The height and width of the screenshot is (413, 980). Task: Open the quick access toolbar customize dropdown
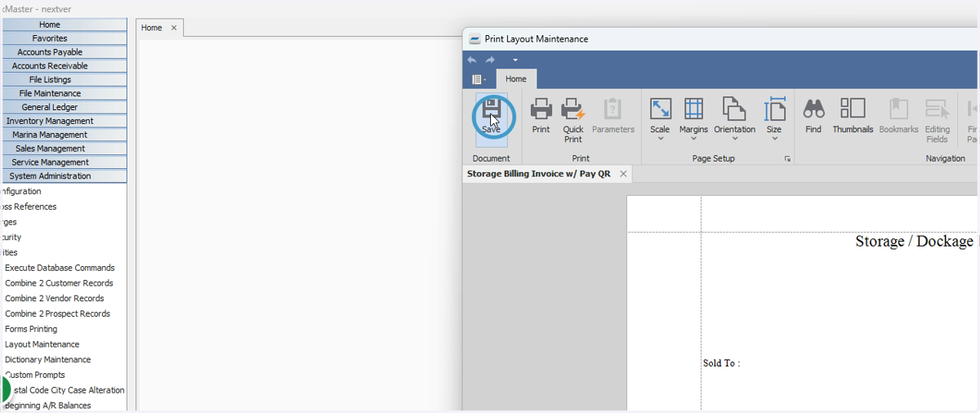[x=515, y=60]
